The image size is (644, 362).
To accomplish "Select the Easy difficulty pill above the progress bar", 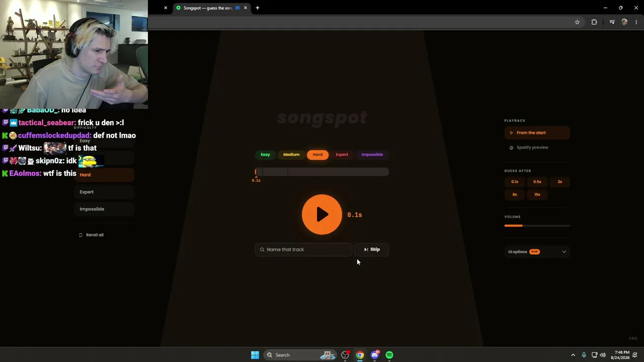I will [x=265, y=154].
